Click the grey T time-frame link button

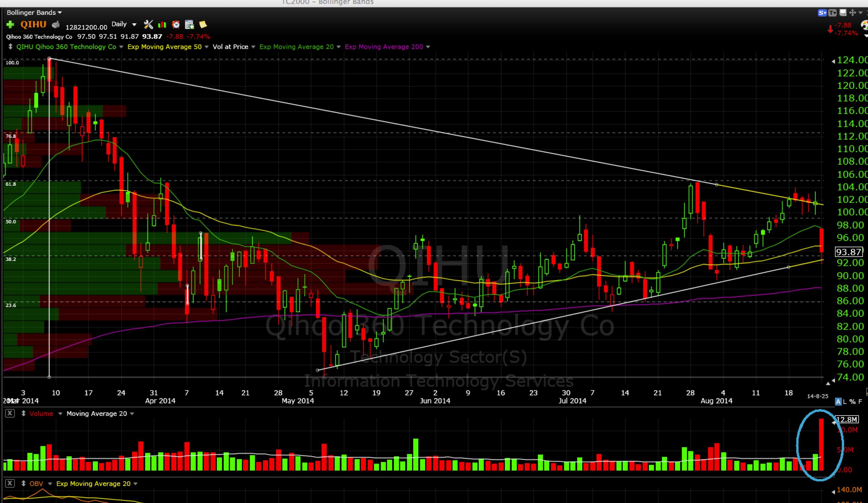pyautogui.click(x=832, y=13)
